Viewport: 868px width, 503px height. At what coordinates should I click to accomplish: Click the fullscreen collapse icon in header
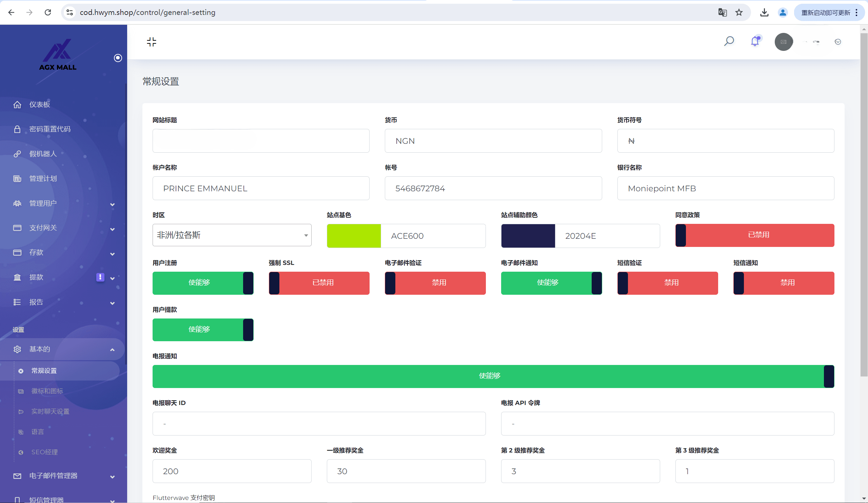152,42
